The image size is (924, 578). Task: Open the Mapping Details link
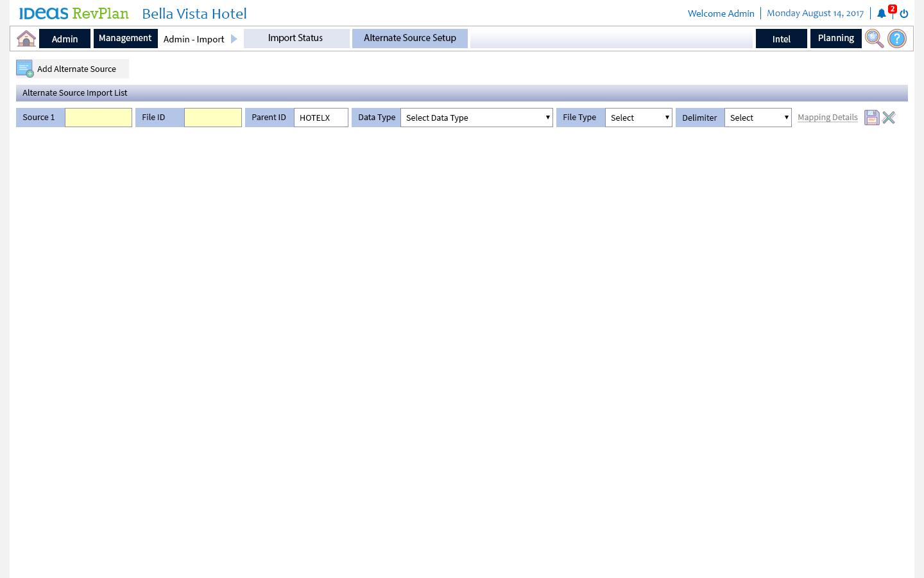click(827, 118)
